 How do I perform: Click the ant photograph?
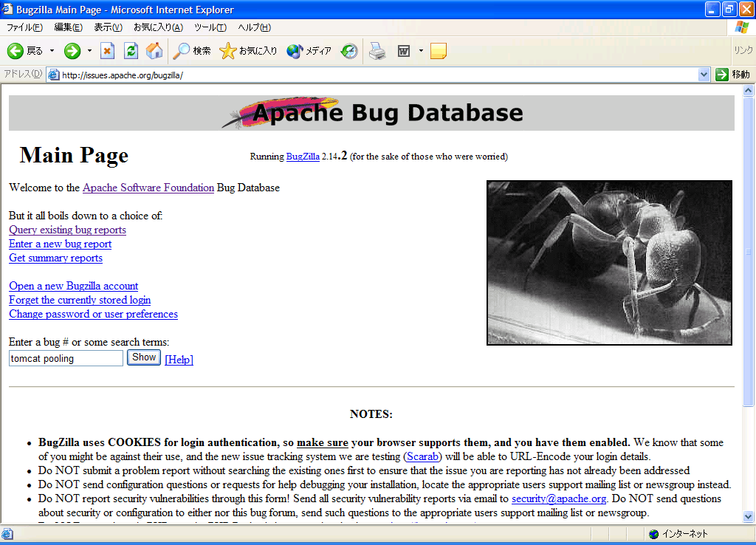[609, 263]
